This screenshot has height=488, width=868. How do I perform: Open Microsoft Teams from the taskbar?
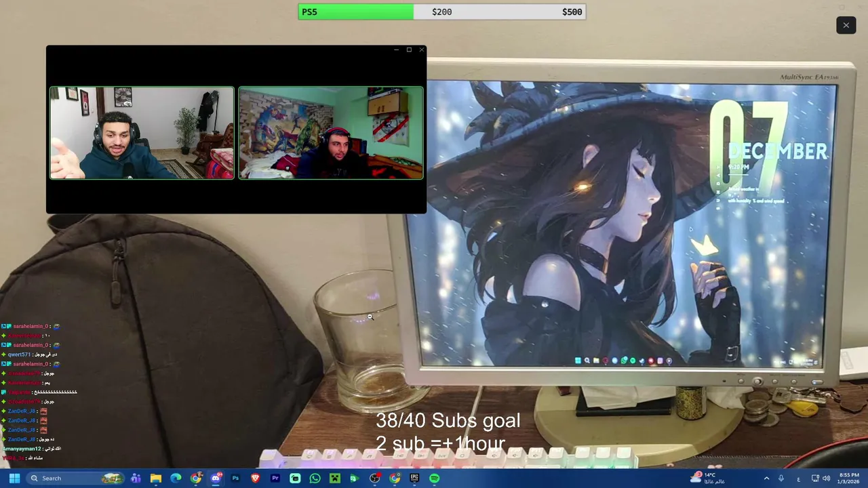[x=136, y=479]
